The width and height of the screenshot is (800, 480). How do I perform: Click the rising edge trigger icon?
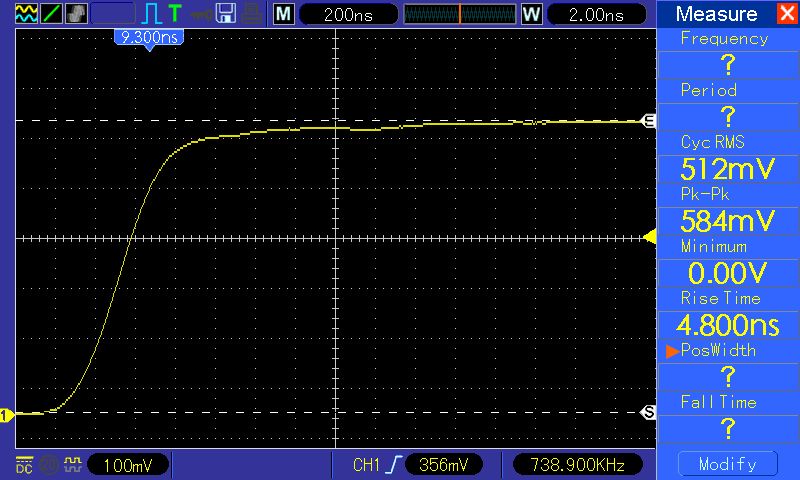pyautogui.click(x=394, y=465)
